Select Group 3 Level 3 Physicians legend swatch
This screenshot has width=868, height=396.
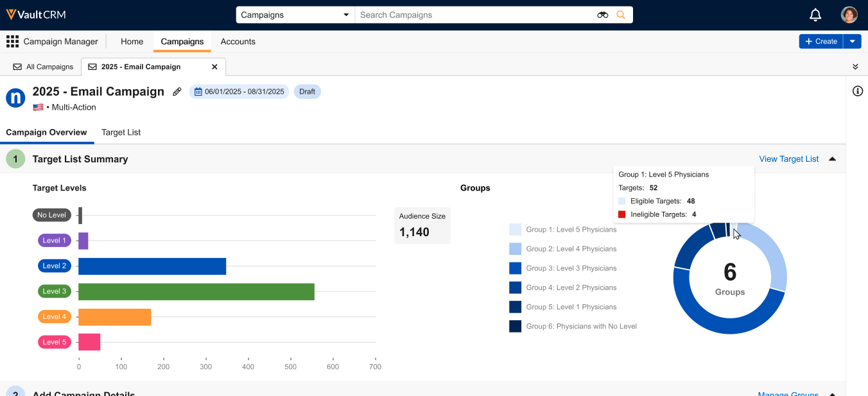[515, 268]
